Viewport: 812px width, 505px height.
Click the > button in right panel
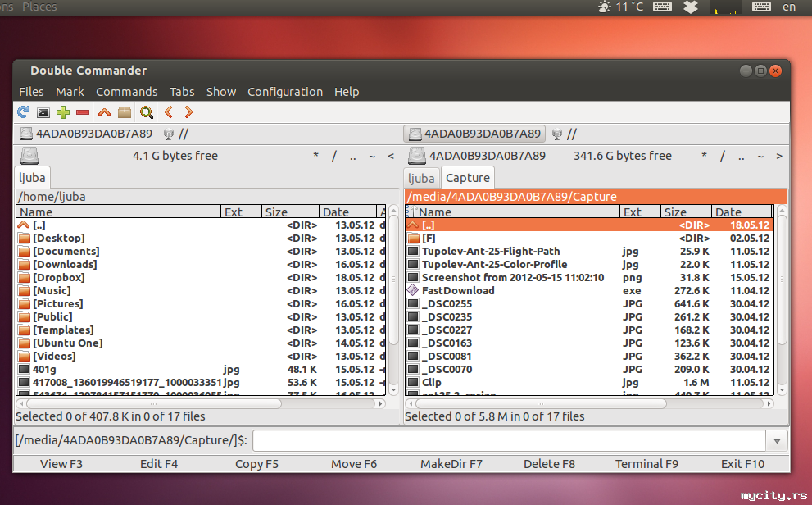(x=779, y=156)
